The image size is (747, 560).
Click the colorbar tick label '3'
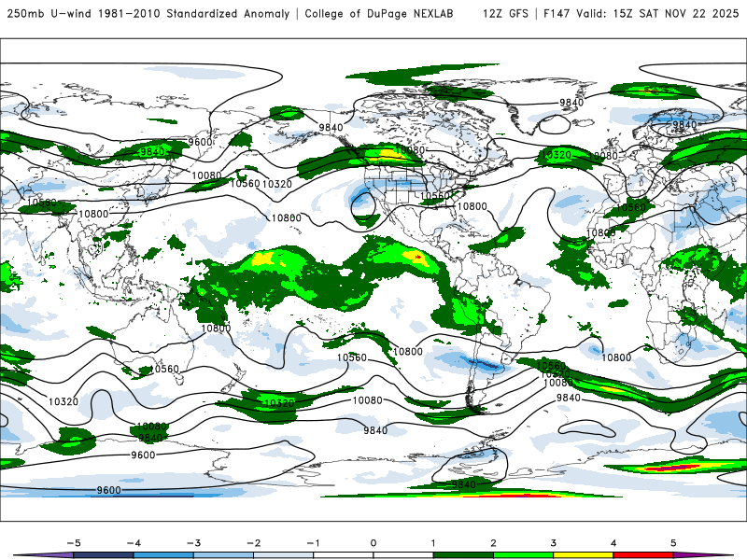pyautogui.click(x=553, y=543)
